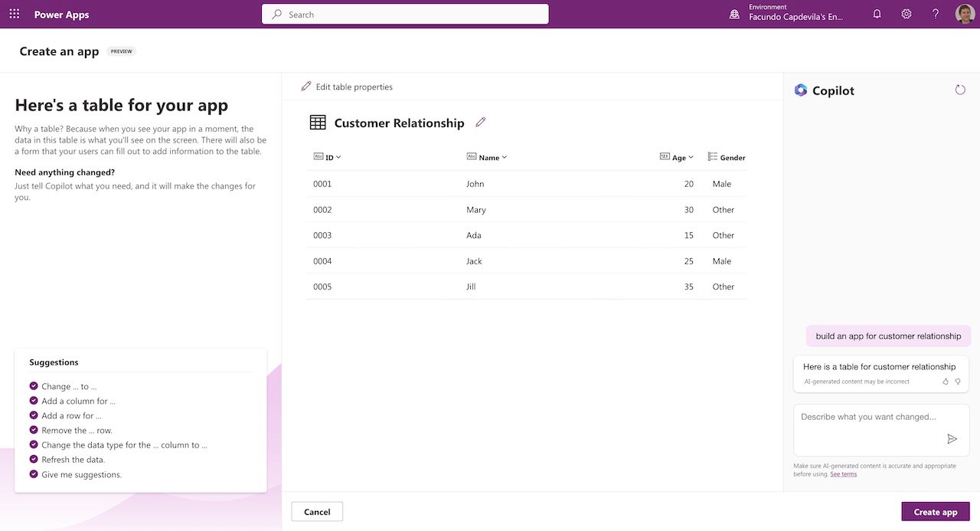Click the send arrow in Copilot
The height and width of the screenshot is (531, 980).
coord(952,439)
